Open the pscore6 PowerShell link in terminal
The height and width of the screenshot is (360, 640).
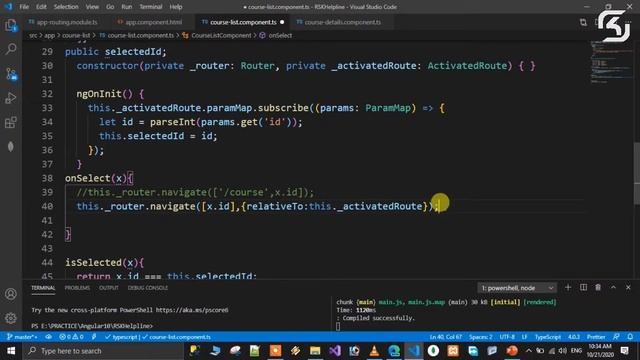[192, 310]
